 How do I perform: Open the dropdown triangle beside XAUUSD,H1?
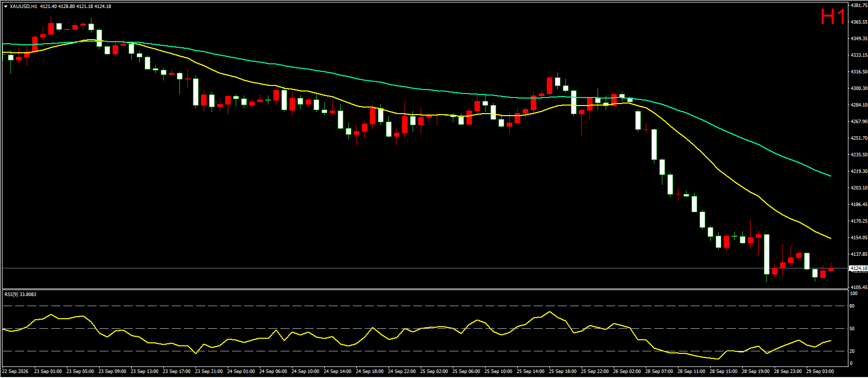[x=6, y=7]
